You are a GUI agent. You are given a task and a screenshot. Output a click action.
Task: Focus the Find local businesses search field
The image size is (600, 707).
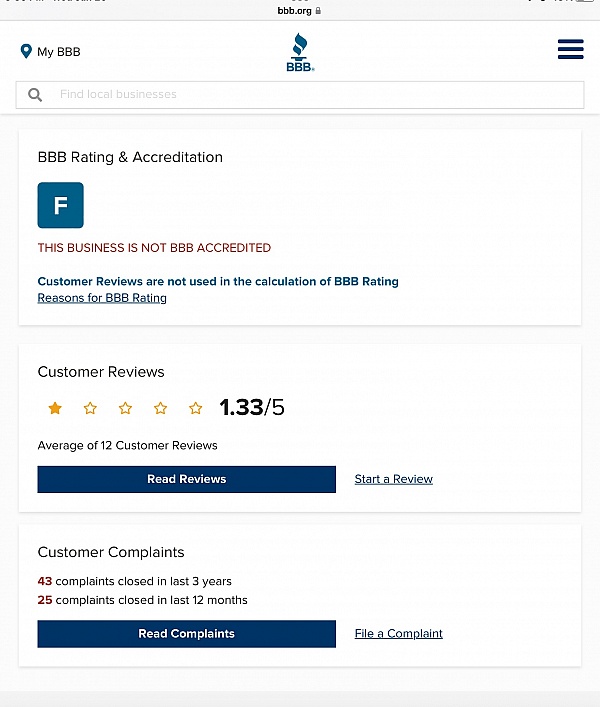300,95
